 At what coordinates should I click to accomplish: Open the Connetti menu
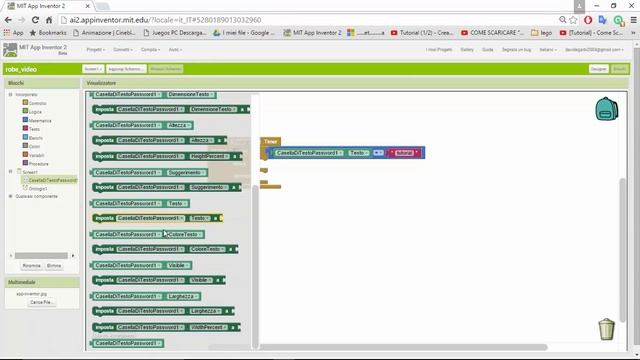pyautogui.click(x=122, y=50)
